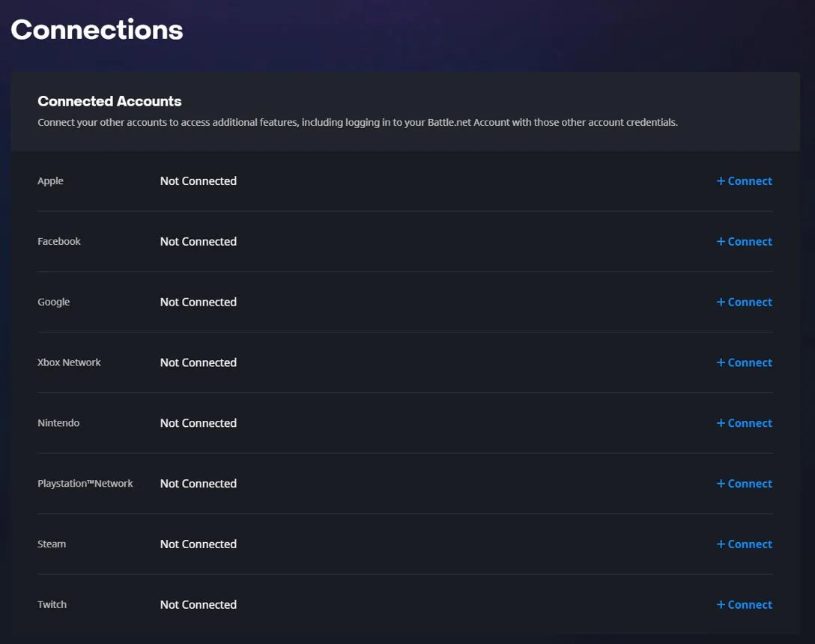Select the Google row label
The image size is (815, 644).
click(53, 302)
